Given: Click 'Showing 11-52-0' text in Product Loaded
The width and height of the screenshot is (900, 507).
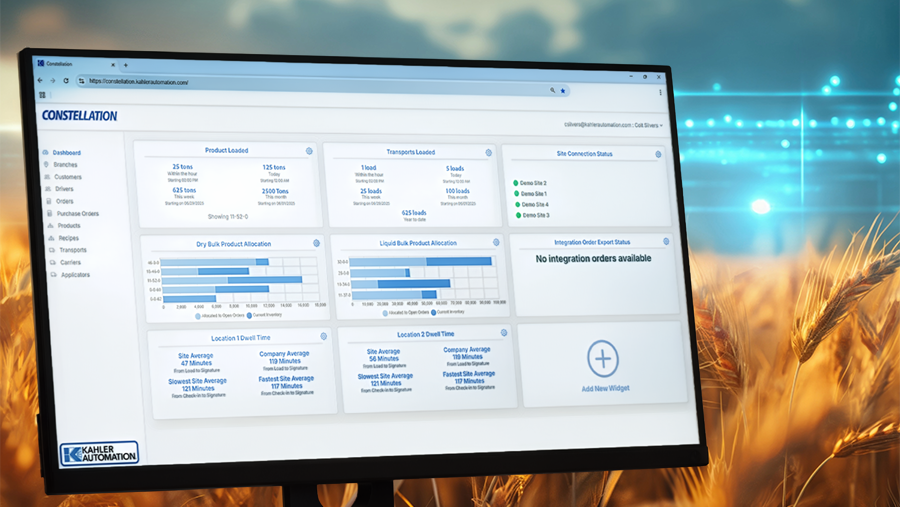Looking at the screenshot, I should [228, 216].
